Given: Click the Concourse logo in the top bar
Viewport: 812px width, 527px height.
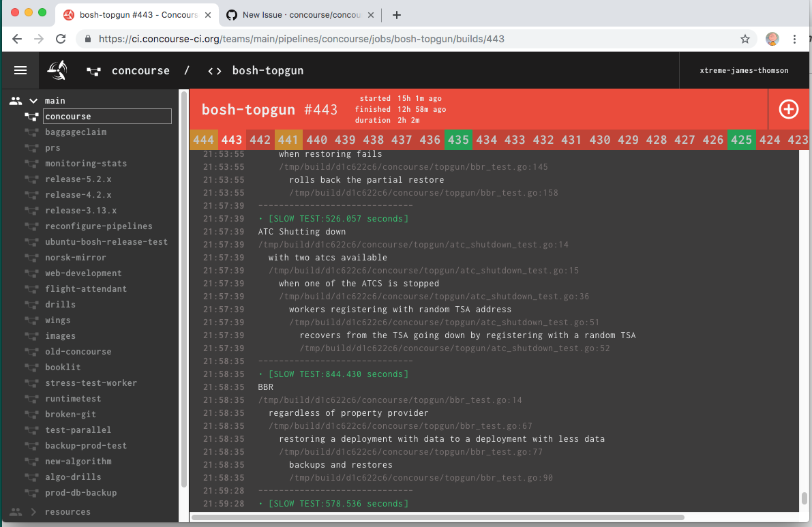Looking at the screenshot, I should (56, 70).
